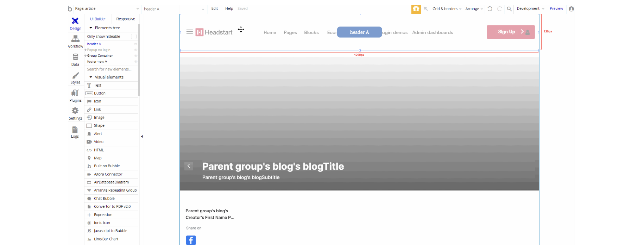Click the yellow gift icon
The image size is (644, 250).
[416, 9]
